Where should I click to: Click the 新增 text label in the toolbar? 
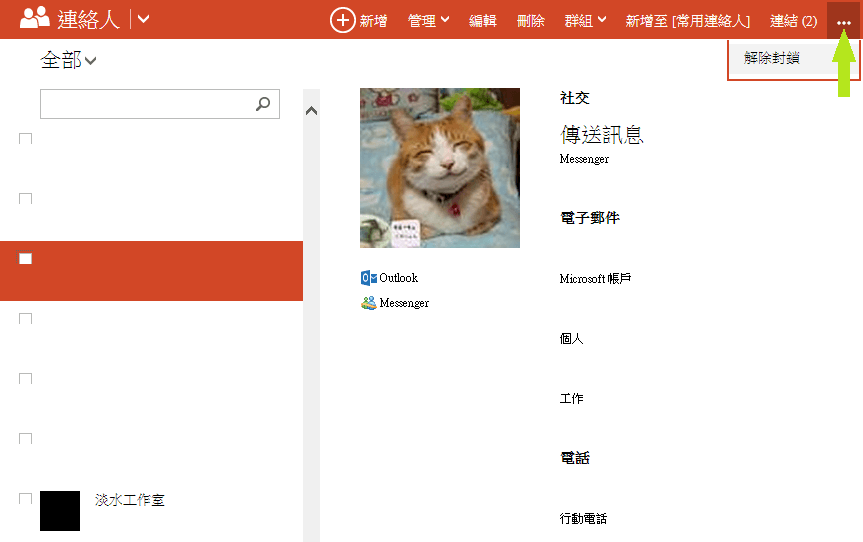pyautogui.click(x=373, y=21)
